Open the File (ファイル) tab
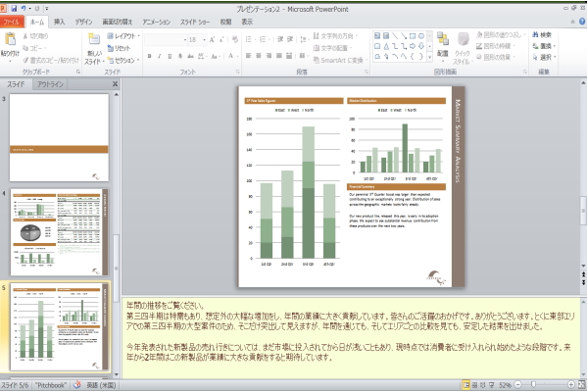 pyautogui.click(x=12, y=22)
